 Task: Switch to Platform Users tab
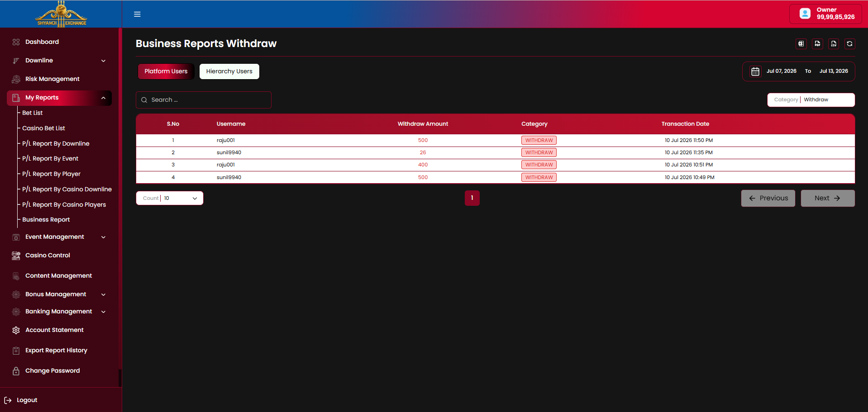pyautogui.click(x=166, y=71)
